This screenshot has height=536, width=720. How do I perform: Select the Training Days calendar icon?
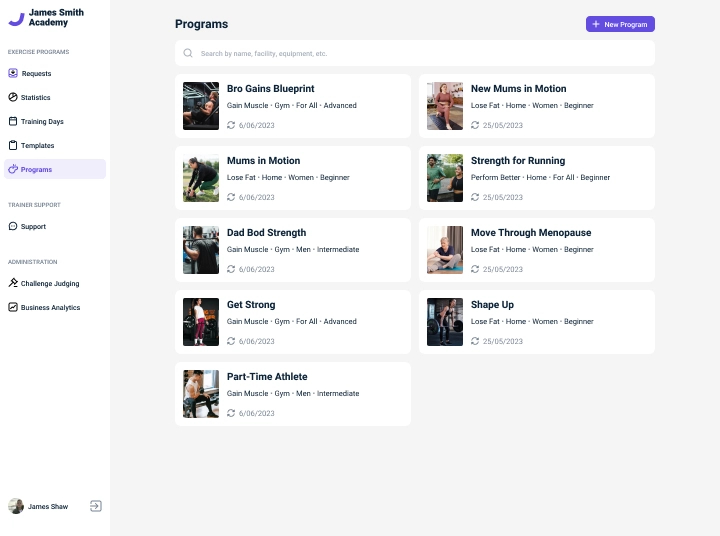coord(13,121)
